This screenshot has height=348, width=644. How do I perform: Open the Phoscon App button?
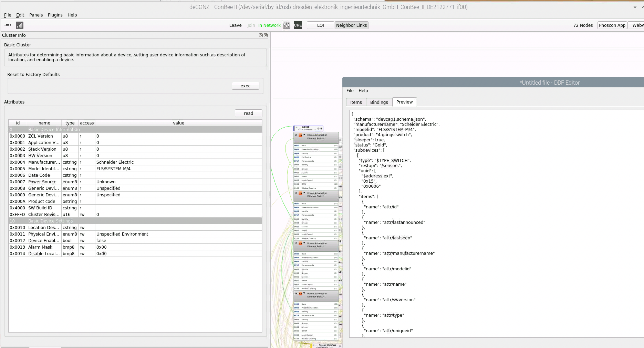612,25
